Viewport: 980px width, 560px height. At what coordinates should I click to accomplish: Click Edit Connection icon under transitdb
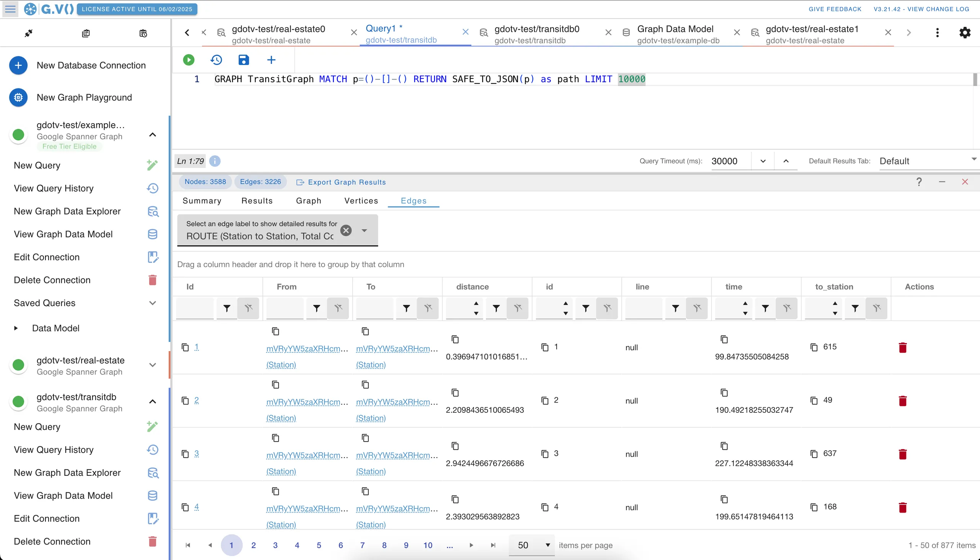click(153, 518)
